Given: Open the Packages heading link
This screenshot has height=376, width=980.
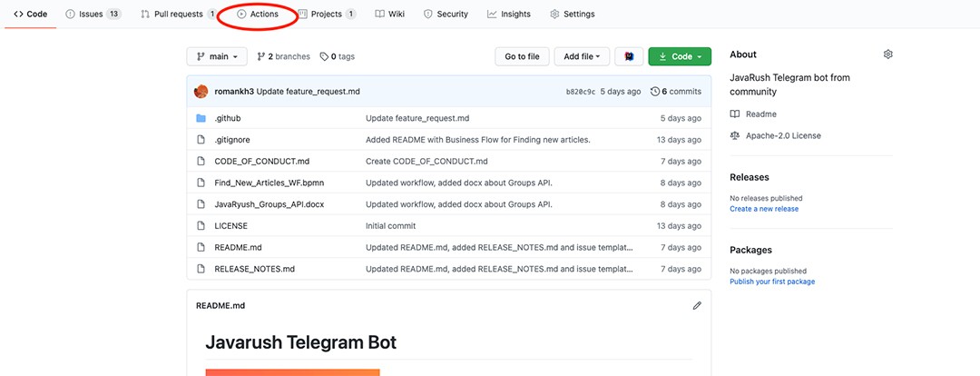Looking at the screenshot, I should 750,250.
